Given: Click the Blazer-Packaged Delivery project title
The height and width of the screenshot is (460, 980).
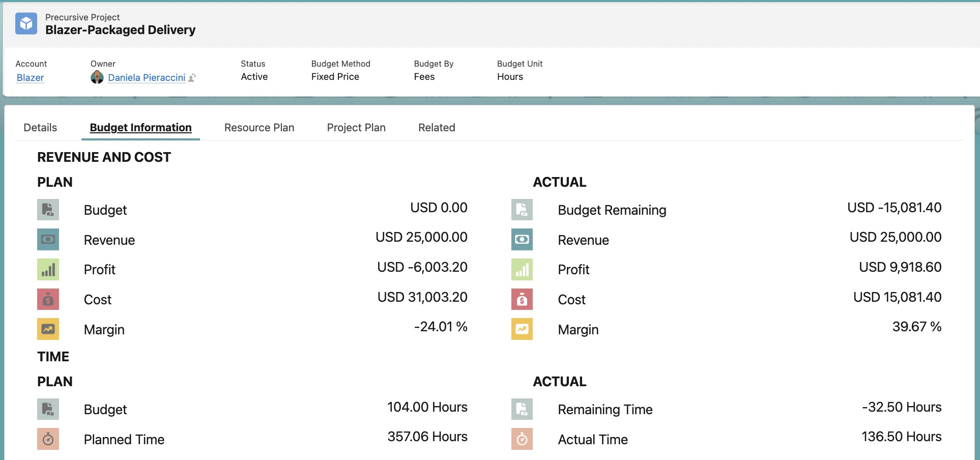Looking at the screenshot, I should [120, 30].
